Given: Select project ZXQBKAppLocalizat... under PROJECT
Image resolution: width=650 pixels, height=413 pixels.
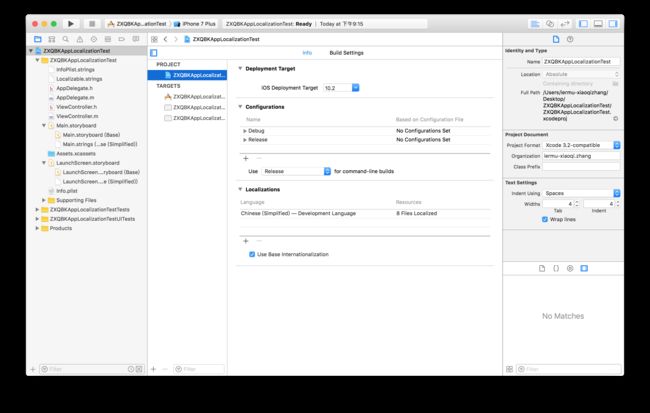Looking at the screenshot, I should (x=187, y=75).
